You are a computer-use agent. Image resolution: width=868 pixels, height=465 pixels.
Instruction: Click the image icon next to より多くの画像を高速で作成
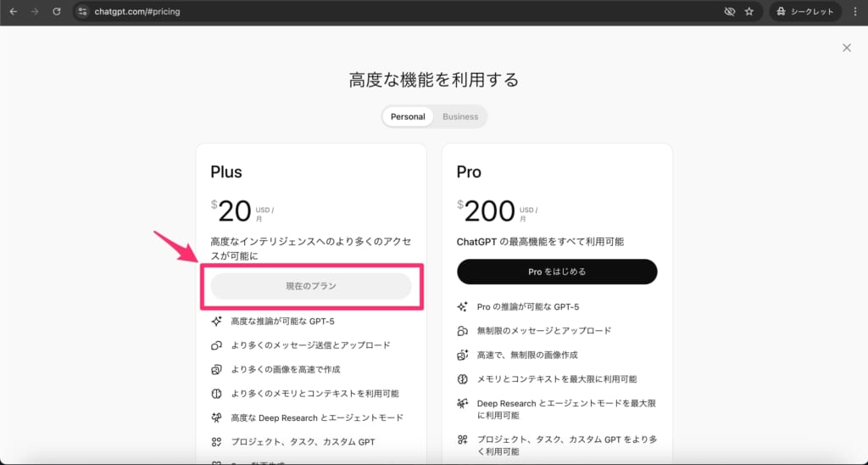[216, 370]
